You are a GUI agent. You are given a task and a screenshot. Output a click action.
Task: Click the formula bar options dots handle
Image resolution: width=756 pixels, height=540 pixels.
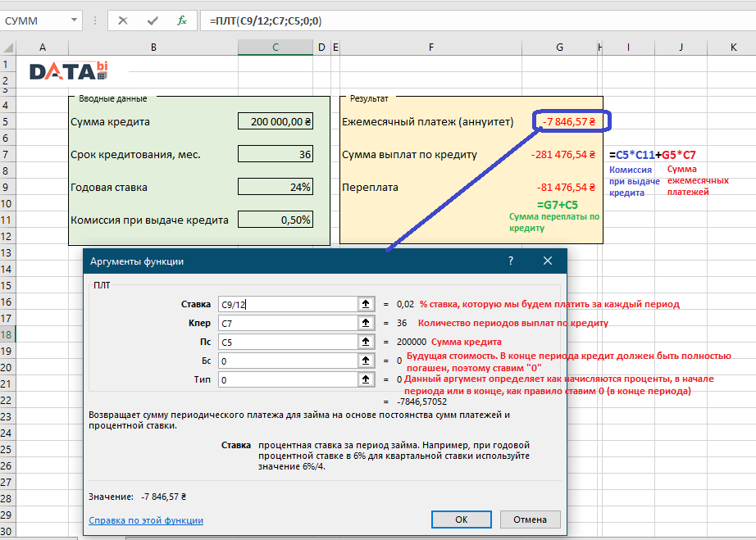(x=95, y=20)
